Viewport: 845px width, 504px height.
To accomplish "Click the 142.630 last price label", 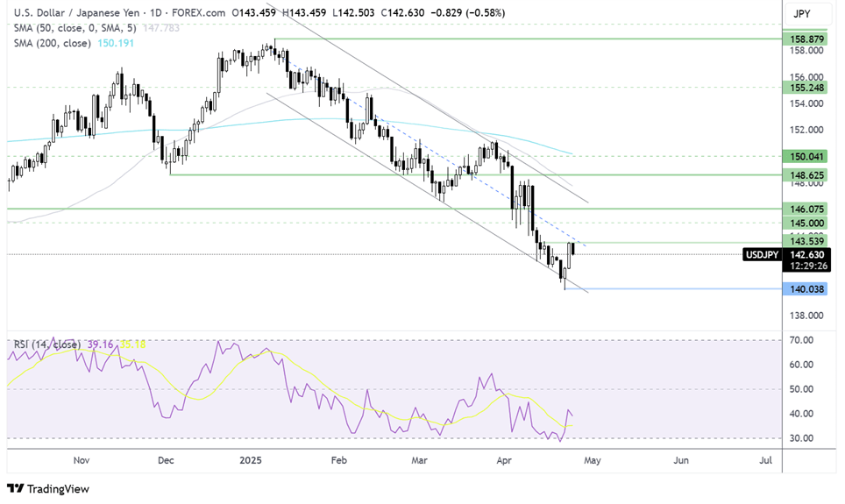I will (x=806, y=254).
